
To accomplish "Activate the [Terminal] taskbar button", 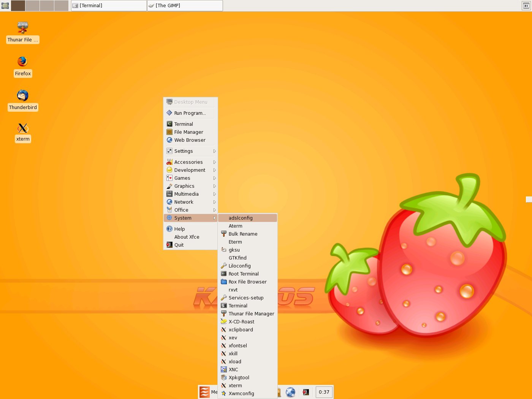I will [109, 6].
